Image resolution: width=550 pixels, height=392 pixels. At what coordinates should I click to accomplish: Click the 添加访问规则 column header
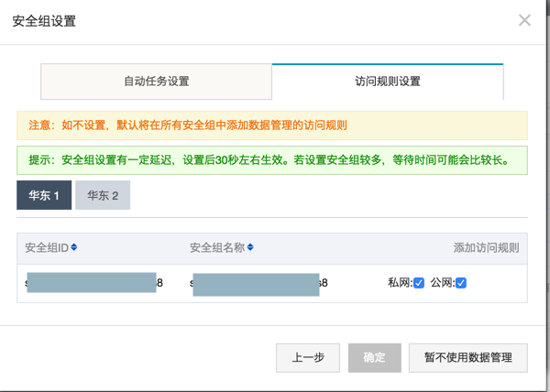[486, 247]
